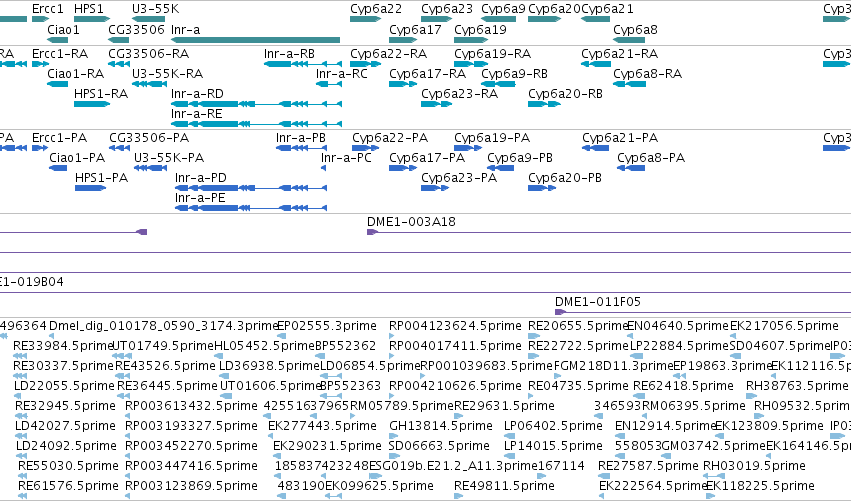Click EST LD42027.5prime
The width and height of the screenshot is (851, 501).
tap(66, 426)
